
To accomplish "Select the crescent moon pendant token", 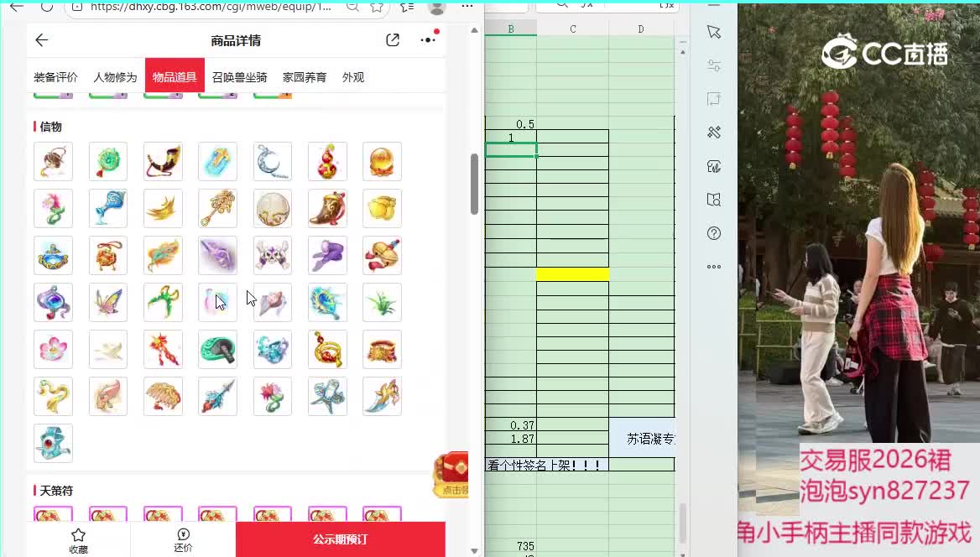I will [x=273, y=162].
